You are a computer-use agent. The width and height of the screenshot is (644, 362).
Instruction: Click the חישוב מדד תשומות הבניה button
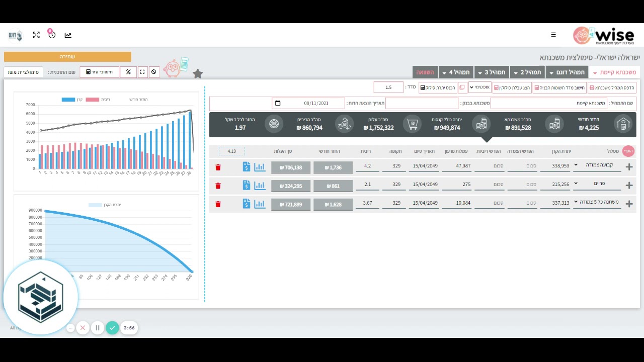(559, 87)
